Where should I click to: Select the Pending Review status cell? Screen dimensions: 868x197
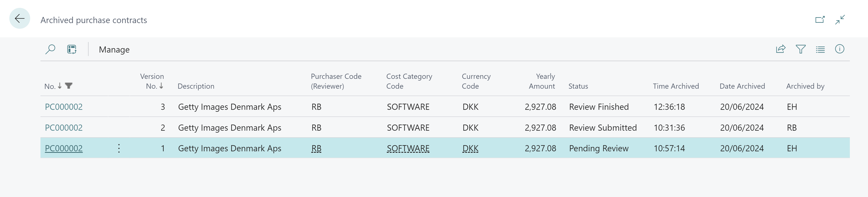click(599, 148)
